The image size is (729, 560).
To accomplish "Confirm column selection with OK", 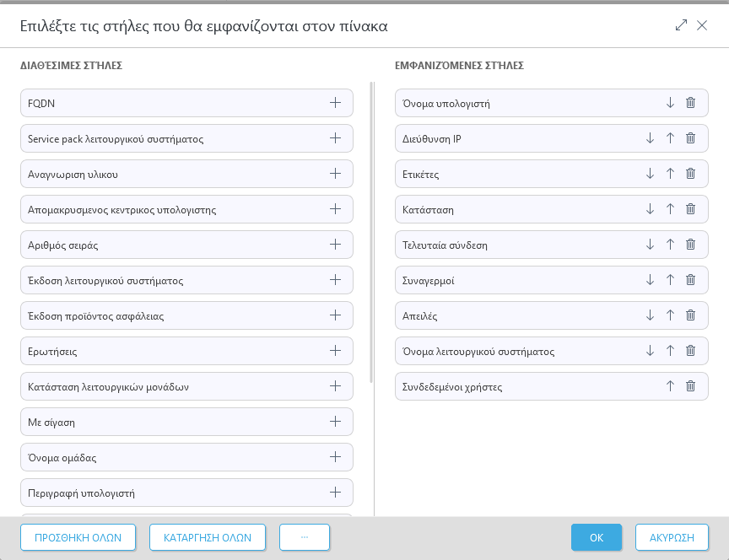I will (x=597, y=537).
